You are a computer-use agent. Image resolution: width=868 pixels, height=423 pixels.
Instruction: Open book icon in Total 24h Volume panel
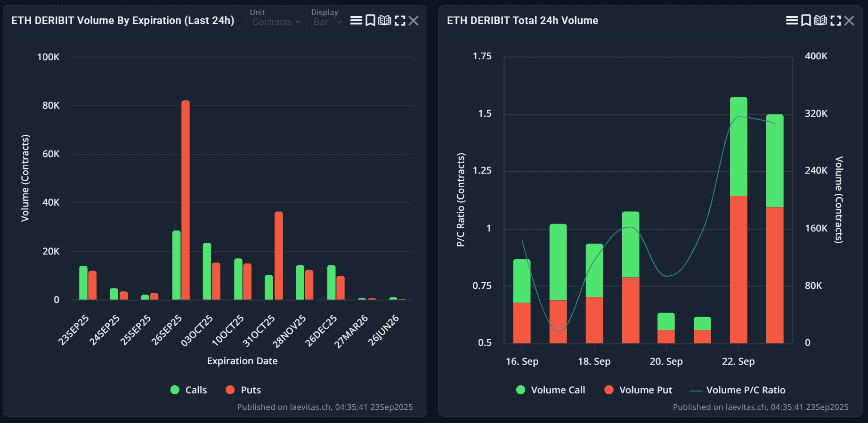coord(820,20)
